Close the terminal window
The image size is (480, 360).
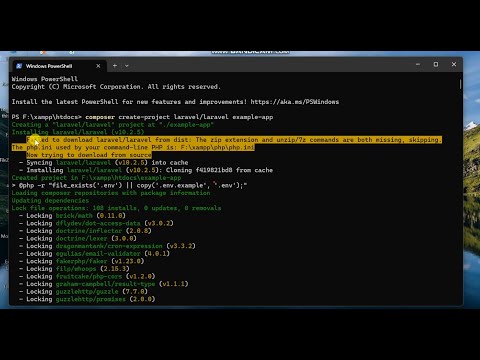[x=454, y=64]
